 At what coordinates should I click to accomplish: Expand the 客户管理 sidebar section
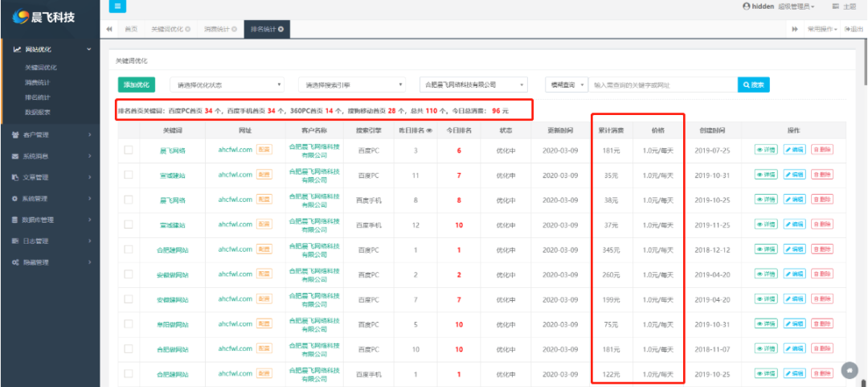point(50,134)
